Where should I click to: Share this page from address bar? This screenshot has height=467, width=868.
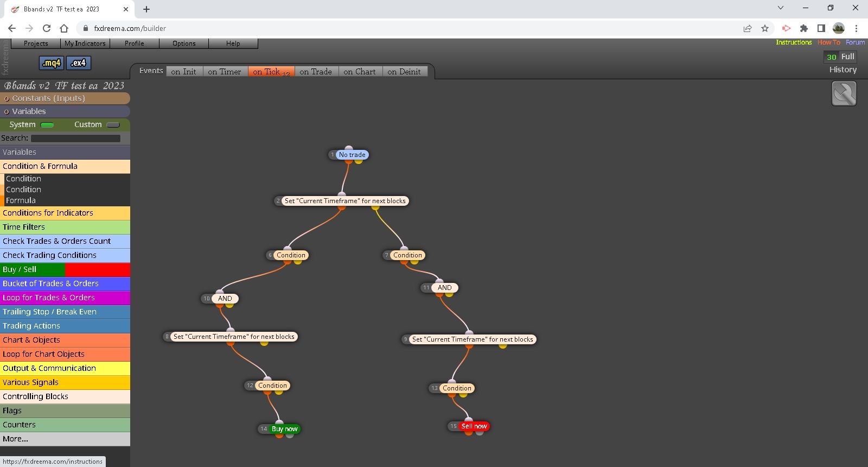(x=748, y=28)
